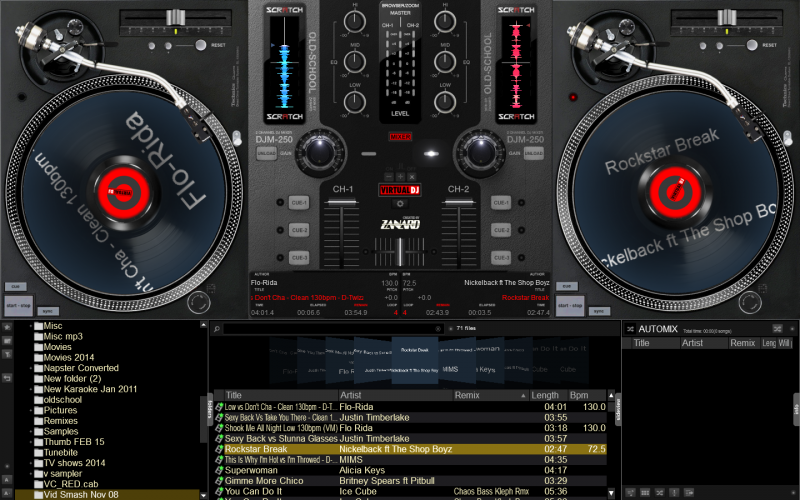Click the CH-2 volume fader
Screen dimensions: 800x500
[458, 203]
